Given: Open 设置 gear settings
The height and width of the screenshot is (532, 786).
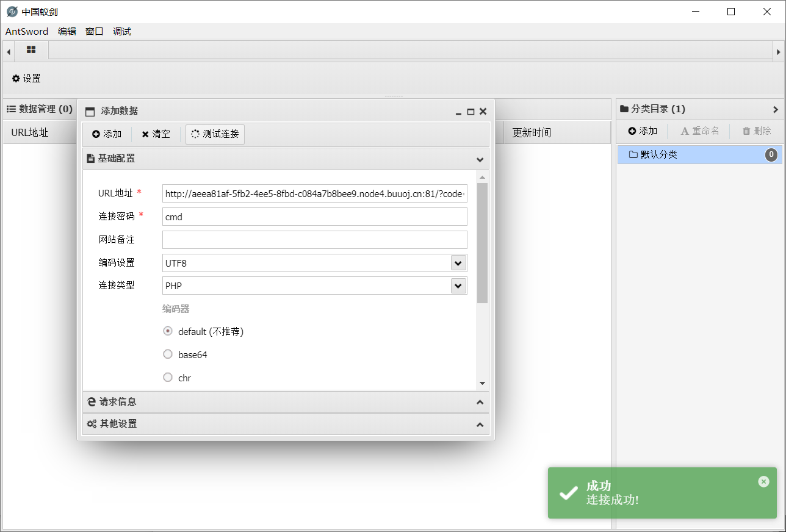Looking at the screenshot, I should coord(26,79).
